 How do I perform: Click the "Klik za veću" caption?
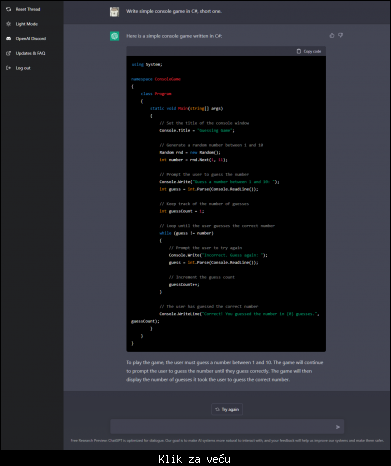coord(194,459)
